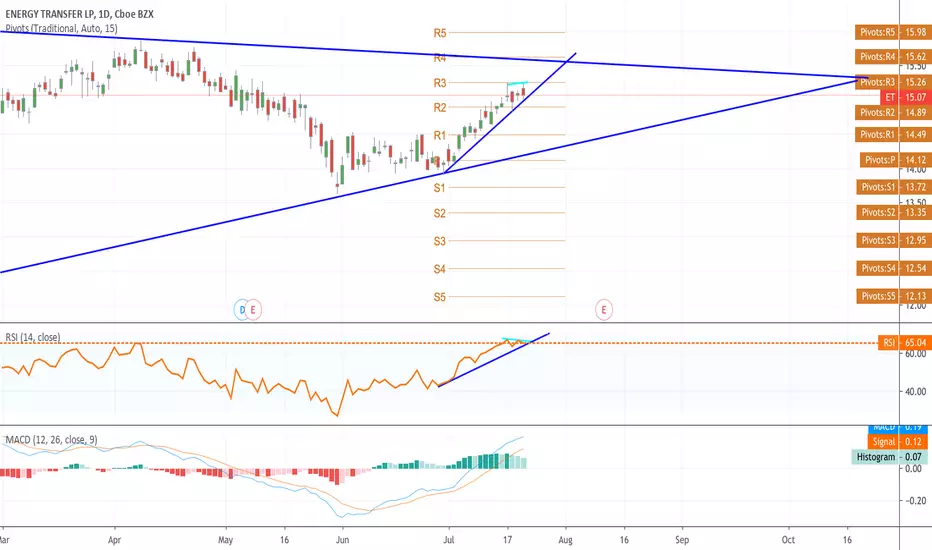Image resolution: width=932 pixels, height=550 pixels.
Task: Click the Aug date on the time axis
Action: click(565, 540)
